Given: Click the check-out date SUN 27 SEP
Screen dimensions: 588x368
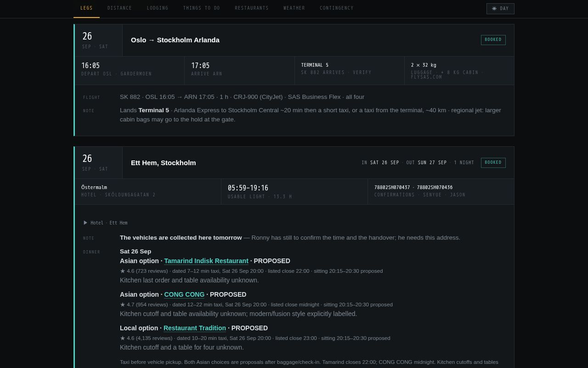Looking at the screenshot, I should coord(432,163).
